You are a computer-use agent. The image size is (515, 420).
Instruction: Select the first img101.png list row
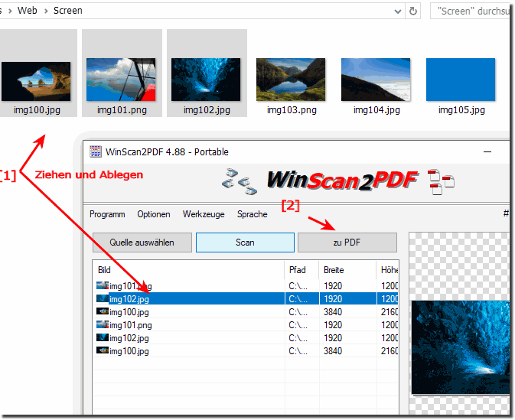[246, 285]
